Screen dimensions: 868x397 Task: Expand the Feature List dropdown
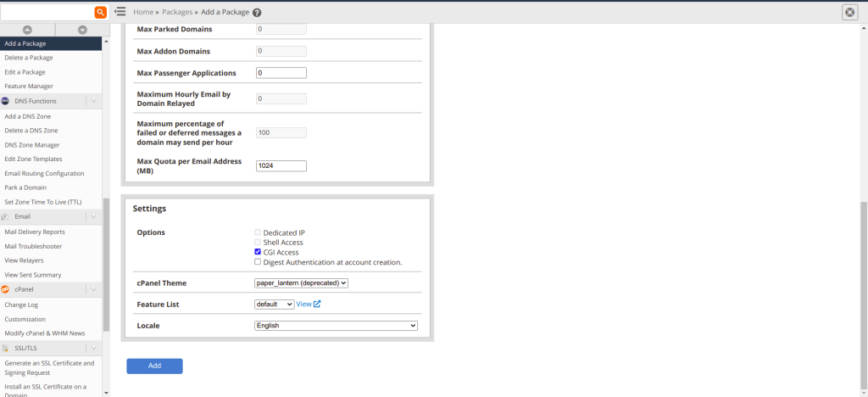[274, 304]
